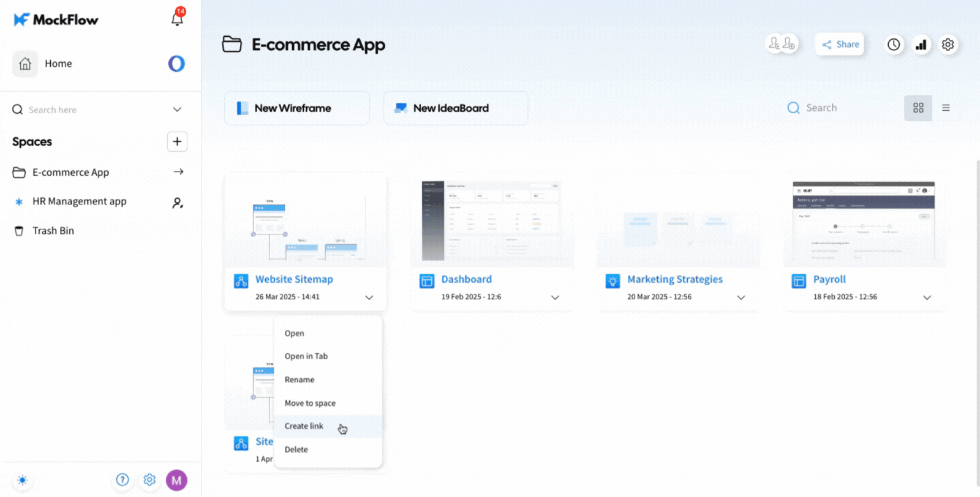Click the Marketing Strategies title link
The image size is (980, 497).
674,279
